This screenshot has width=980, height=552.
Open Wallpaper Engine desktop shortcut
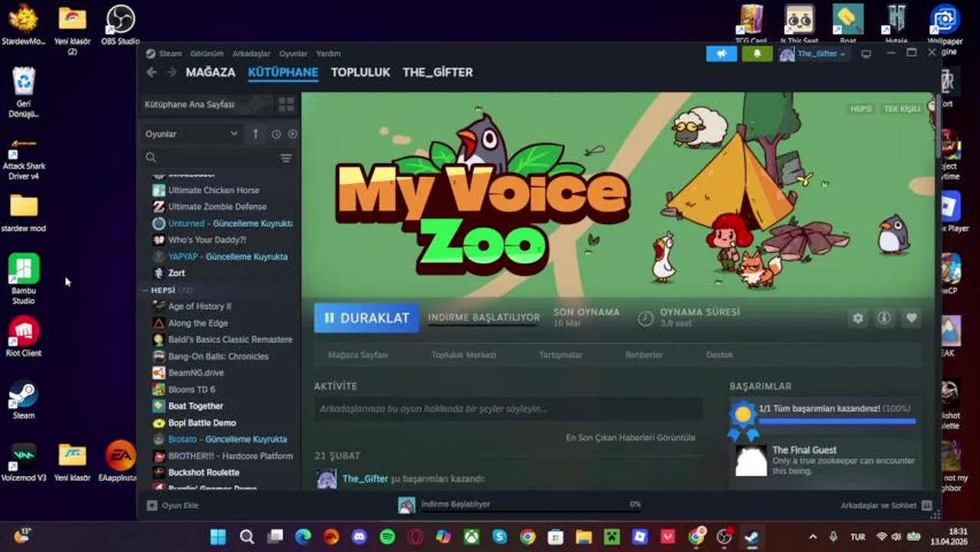[945, 29]
